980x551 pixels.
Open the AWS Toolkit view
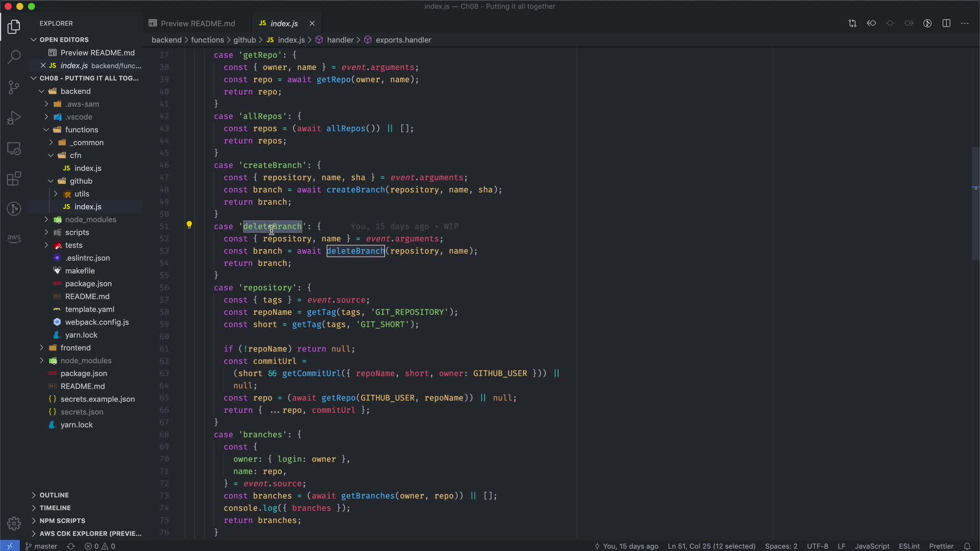click(14, 238)
